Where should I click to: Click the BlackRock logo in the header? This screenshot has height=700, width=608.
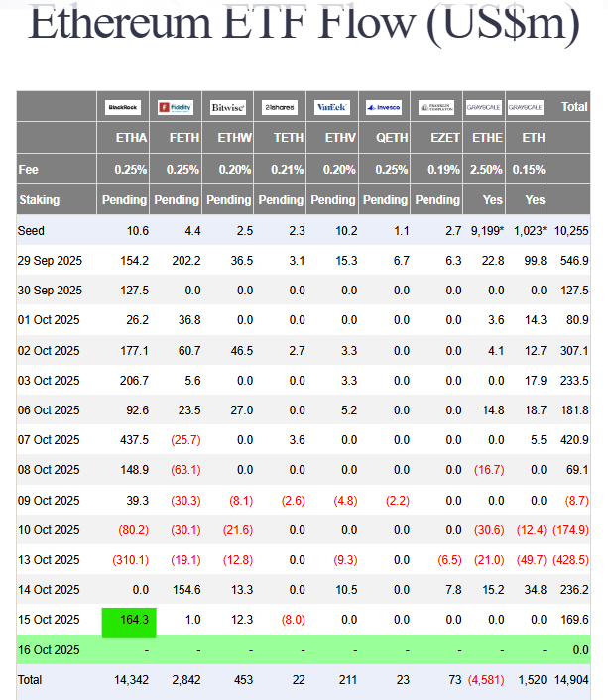pyautogui.click(x=124, y=107)
